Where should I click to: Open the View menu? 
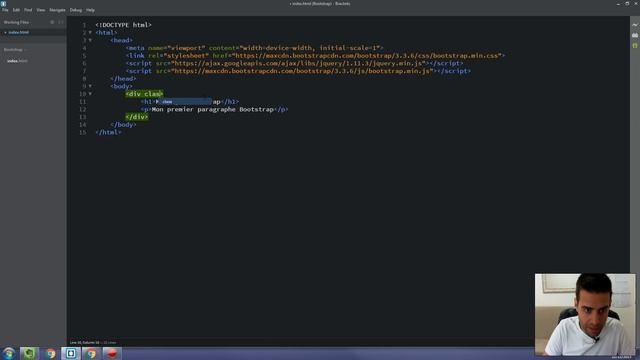pyautogui.click(x=41, y=10)
